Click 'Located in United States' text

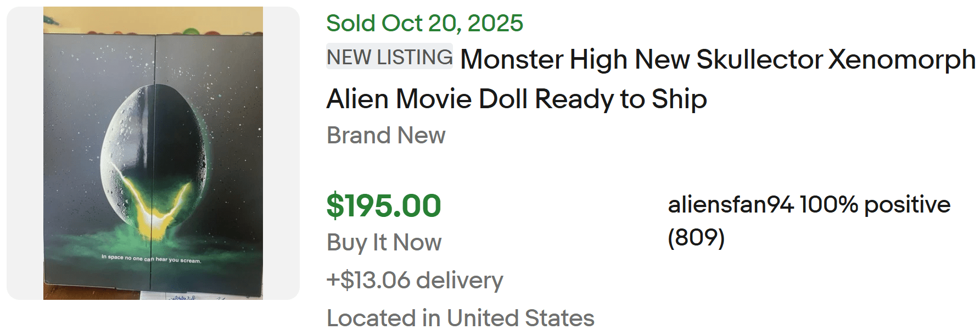460,317
